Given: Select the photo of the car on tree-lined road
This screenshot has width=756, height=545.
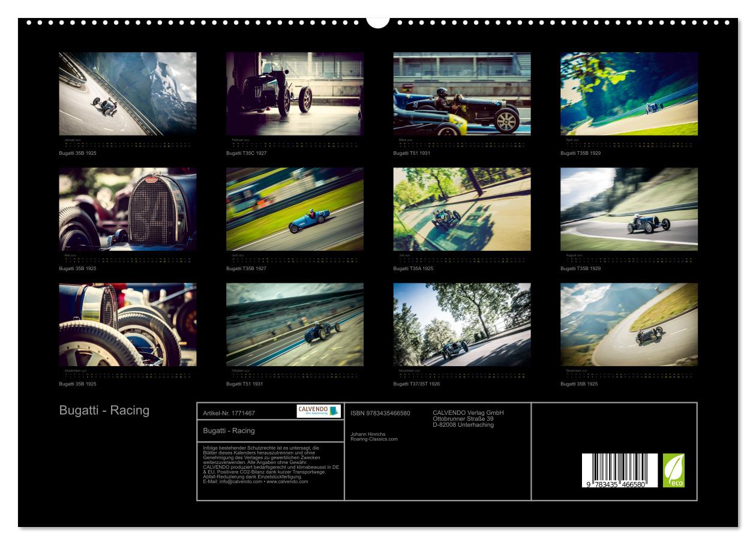Looking at the screenshot, I should tap(462, 325).
